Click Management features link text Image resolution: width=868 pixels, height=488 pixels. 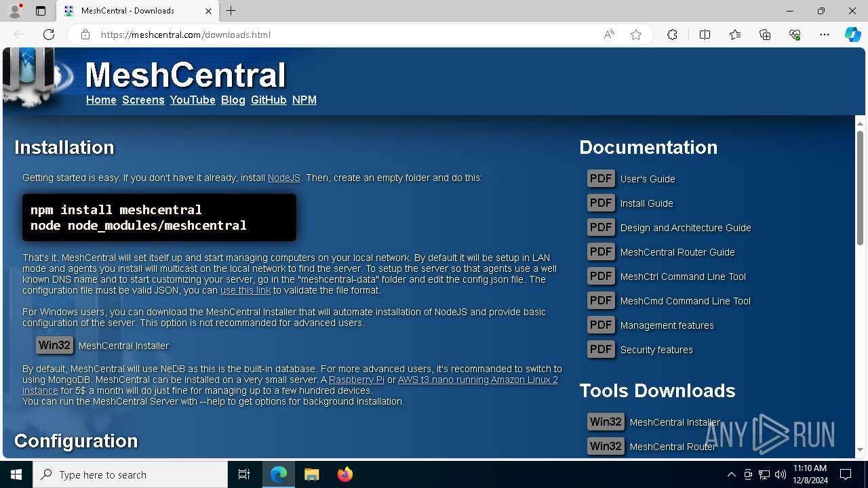pyautogui.click(x=667, y=325)
